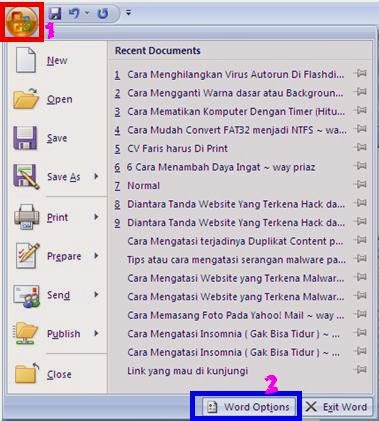Click the Prepare checklist pencil icon
The image size is (379, 421).
pyautogui.click(x=27, y=256)
